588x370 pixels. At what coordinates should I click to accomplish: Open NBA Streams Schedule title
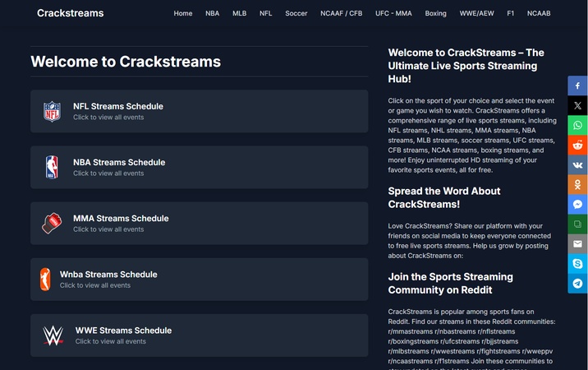119,162
